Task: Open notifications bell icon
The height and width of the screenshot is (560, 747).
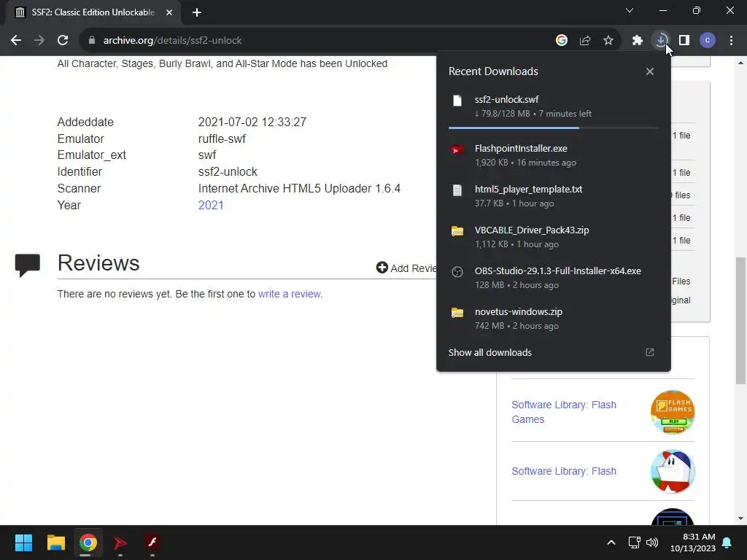Action: [x=727, y=542]
